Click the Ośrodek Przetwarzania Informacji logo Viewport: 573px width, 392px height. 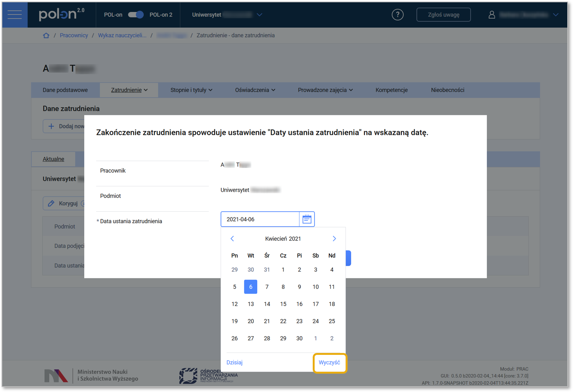point(209,376)
